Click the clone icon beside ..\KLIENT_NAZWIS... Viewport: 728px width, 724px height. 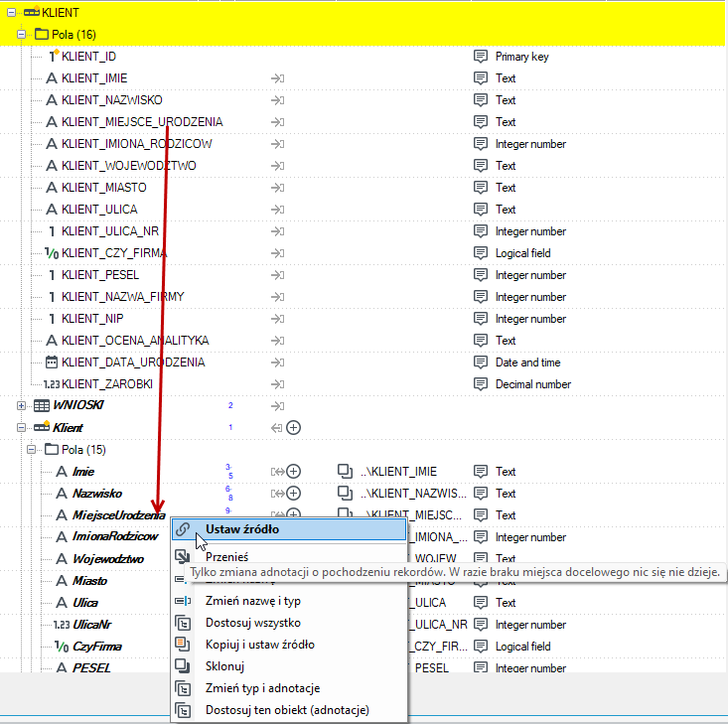(345, 494)
